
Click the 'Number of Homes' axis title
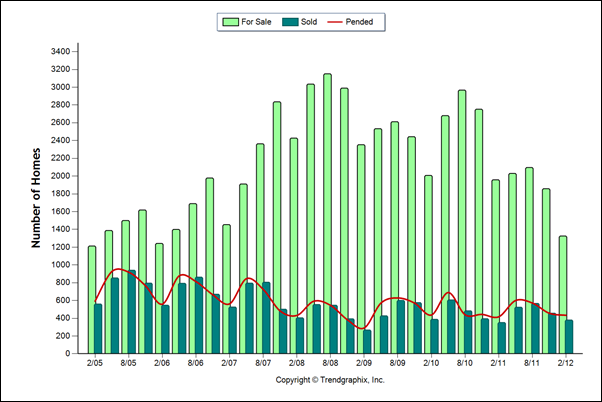tap(36, 198)
